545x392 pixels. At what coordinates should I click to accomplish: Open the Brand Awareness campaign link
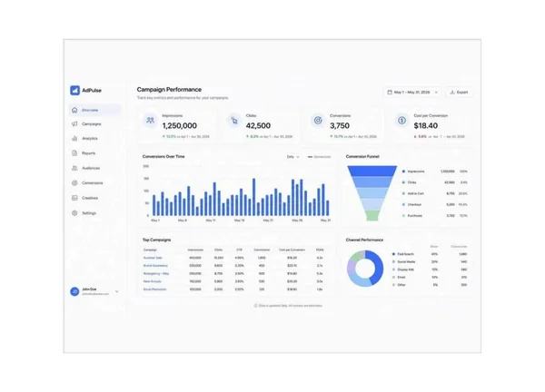[x=155, y=266]
